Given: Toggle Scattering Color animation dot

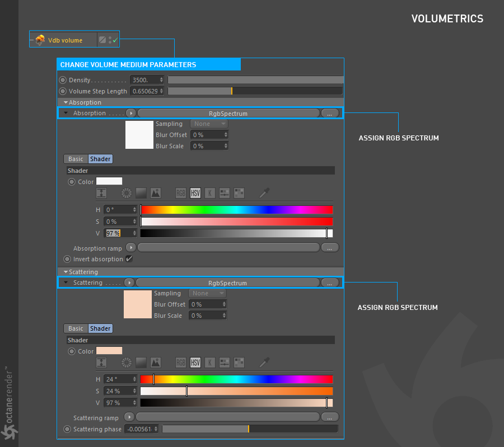Looking at the screenshot, I should (x=71, y=351).
